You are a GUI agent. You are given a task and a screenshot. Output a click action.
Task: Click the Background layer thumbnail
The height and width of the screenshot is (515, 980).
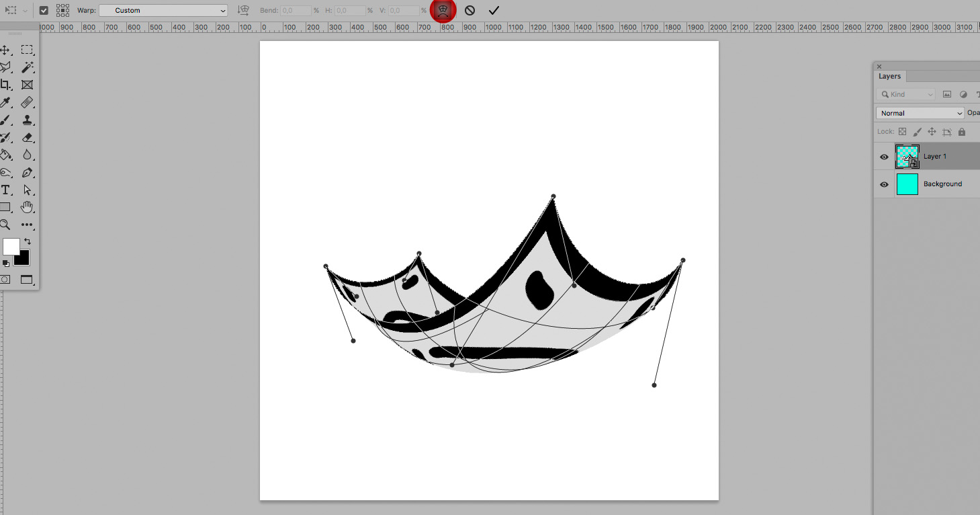click(907, 184)
